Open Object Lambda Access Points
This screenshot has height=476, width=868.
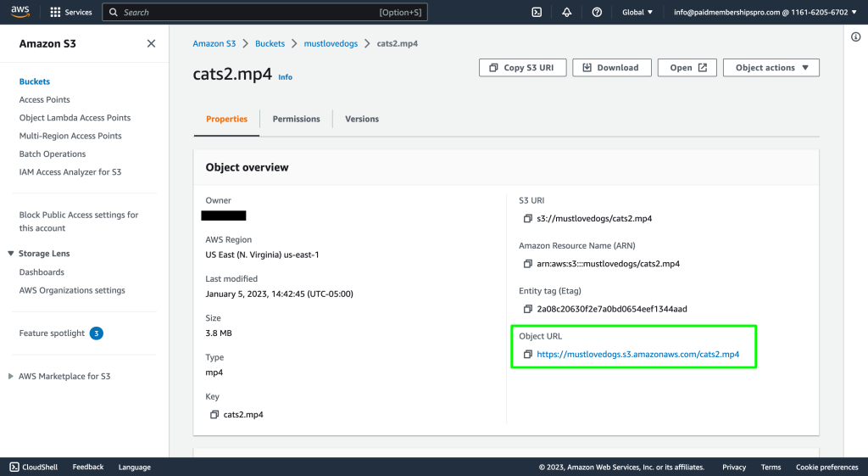(x=75, y=117)
